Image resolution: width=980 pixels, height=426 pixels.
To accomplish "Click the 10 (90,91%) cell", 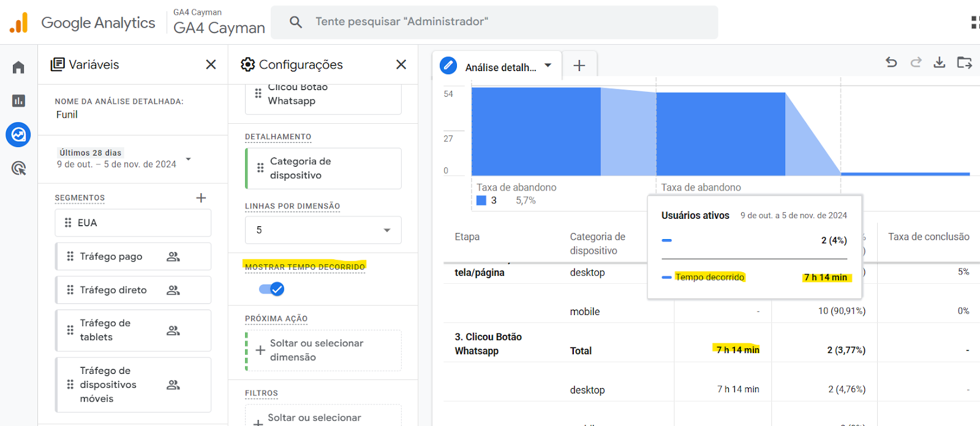I will [842, 311].
